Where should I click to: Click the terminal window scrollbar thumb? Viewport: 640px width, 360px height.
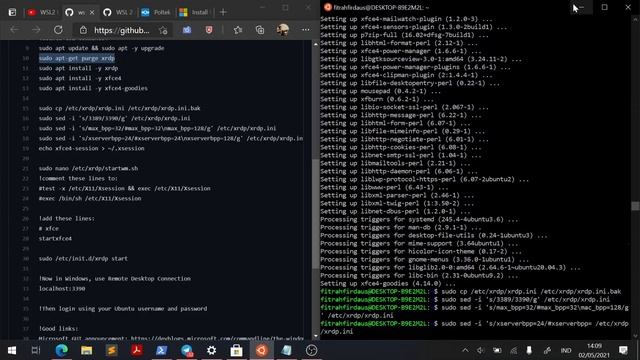(x=635, y=206)
